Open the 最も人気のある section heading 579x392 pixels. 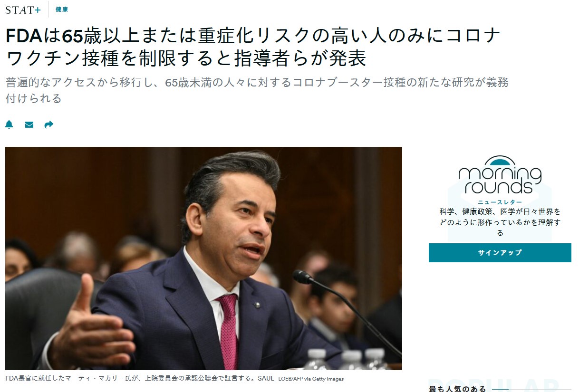457,389
